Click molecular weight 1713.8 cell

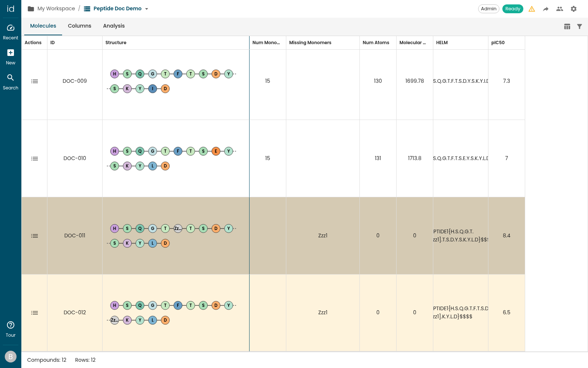(x=415, y=158)
